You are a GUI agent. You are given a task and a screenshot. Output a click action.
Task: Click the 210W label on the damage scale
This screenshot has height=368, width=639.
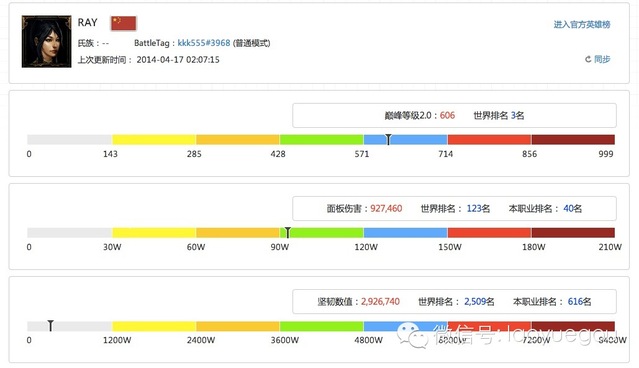coord(610,247)
